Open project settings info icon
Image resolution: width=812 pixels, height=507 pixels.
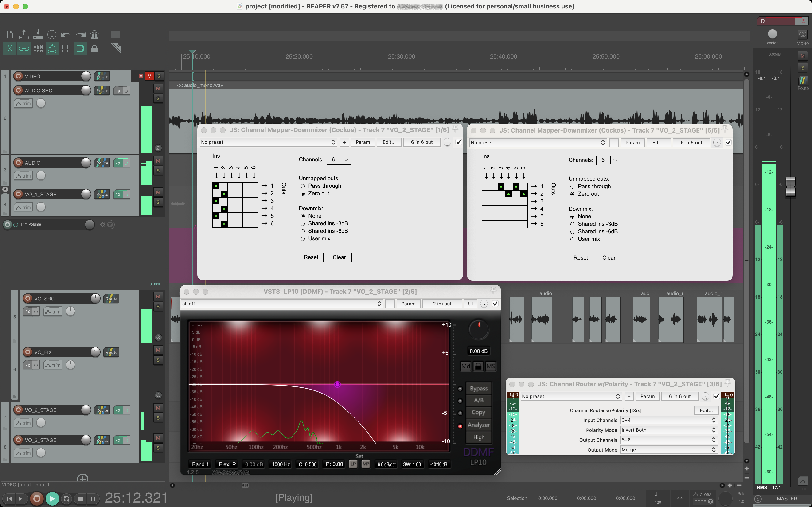coord(52,35)
